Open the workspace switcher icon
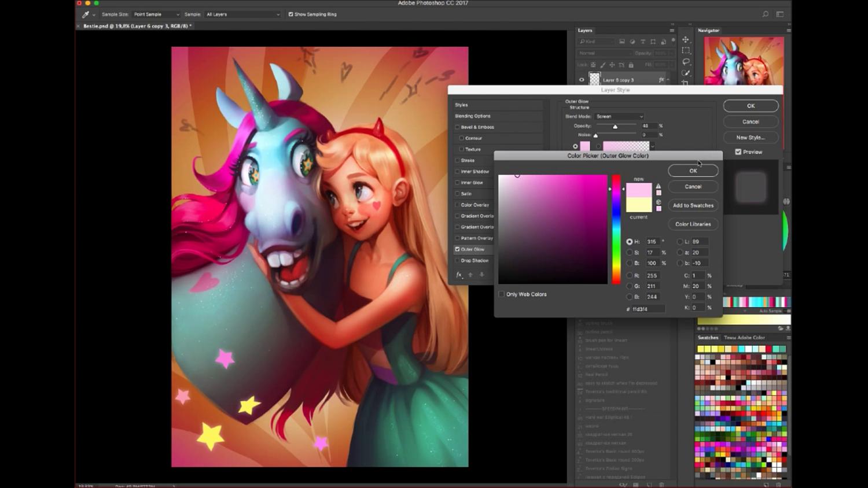Image resolution: width=868 pixels, height=488 pixels. [x=780, y=14]
